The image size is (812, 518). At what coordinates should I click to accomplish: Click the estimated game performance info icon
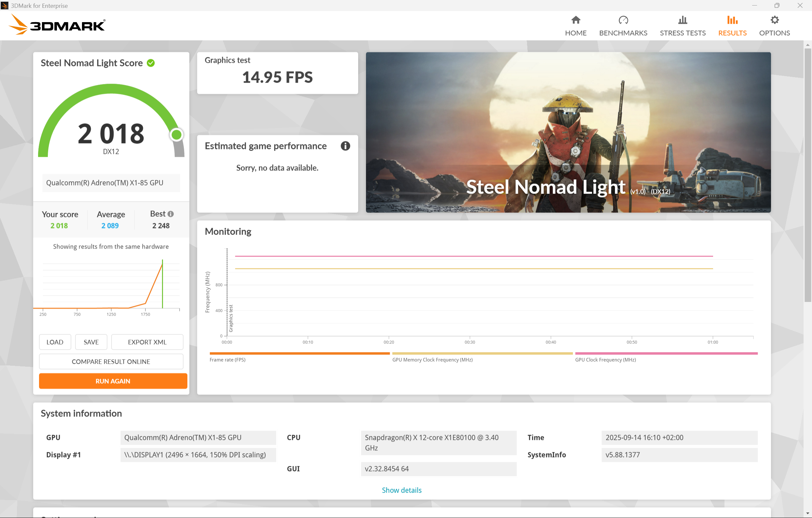(x=345, y=146)
